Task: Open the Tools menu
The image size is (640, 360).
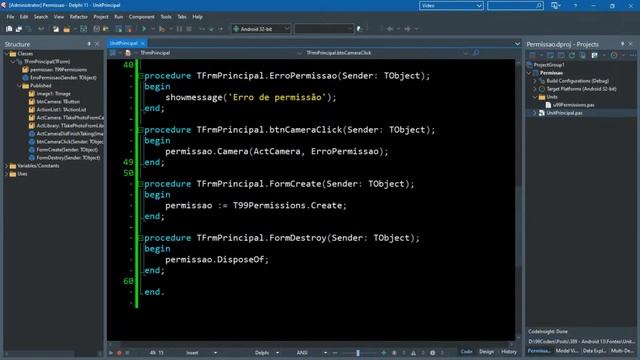Action: click(x=166, y=17)
